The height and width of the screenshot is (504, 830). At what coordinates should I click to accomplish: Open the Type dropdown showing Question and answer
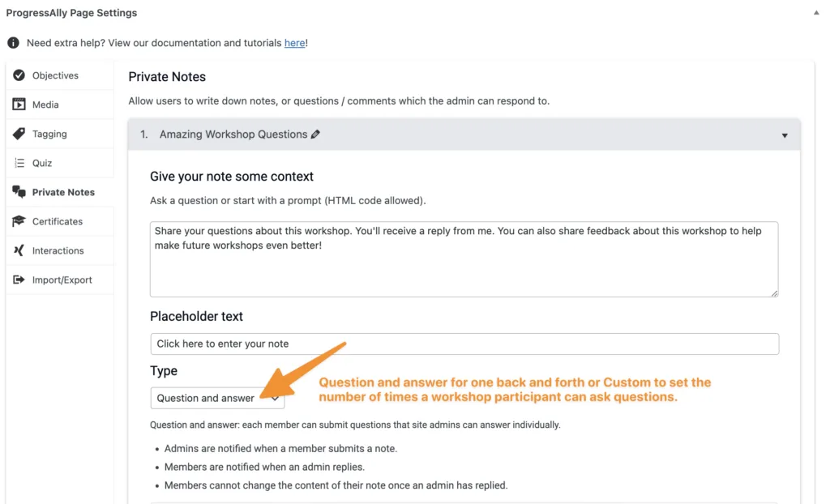(x=217, y=398)
